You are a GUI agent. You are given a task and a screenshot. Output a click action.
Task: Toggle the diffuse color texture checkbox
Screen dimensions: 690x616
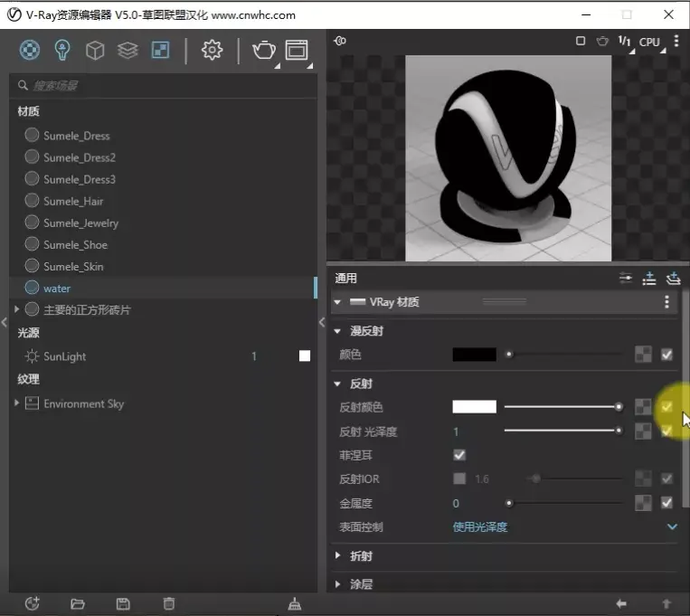point(666,355)
